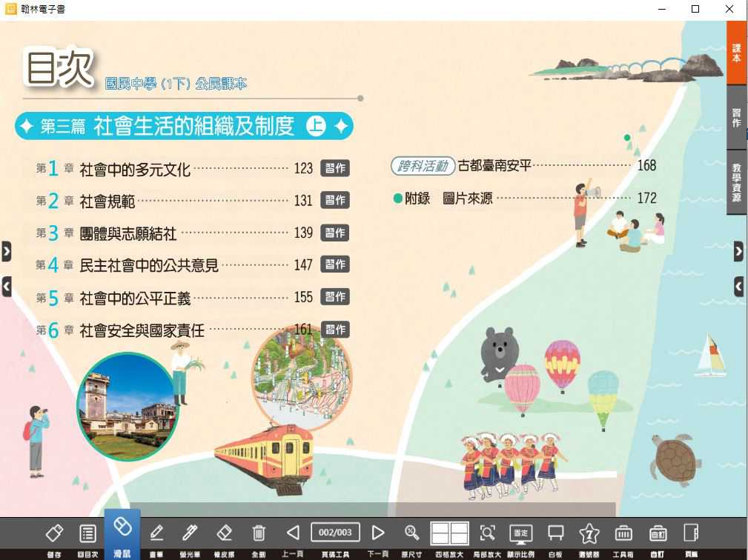Click the 002/003 page number box
This screenshot has height=560, width=748.
(x=335, y=532)
